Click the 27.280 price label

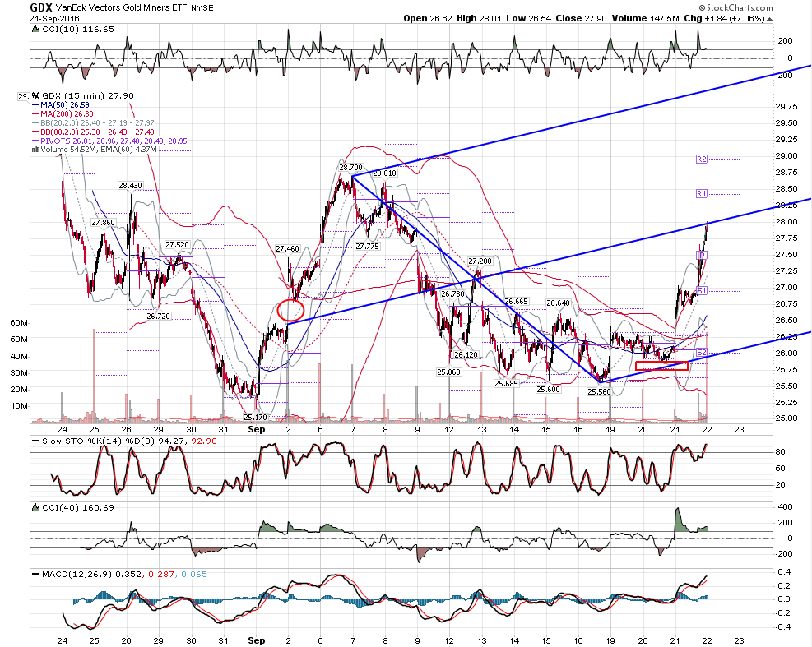tap(480, 261)
